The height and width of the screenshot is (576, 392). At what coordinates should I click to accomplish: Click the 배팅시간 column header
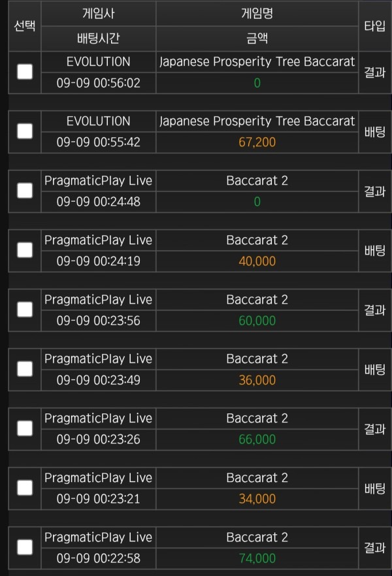[x=98, y=39]
